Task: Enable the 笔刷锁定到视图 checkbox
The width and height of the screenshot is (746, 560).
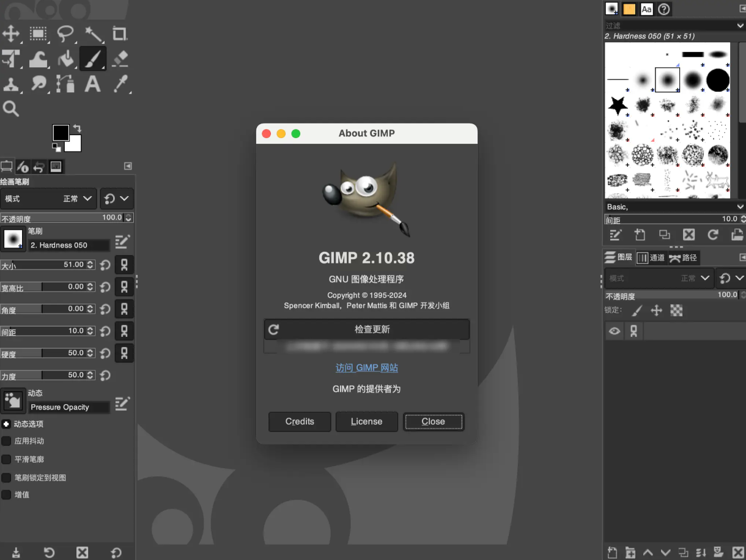Action: 6,477
